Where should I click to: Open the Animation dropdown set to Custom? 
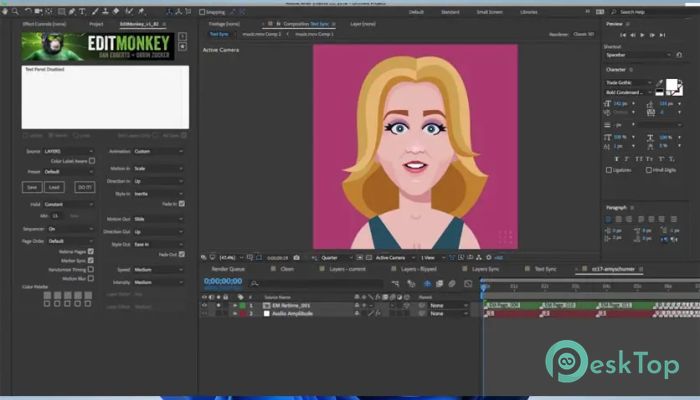pyautogui.click(x=158, y=151)
